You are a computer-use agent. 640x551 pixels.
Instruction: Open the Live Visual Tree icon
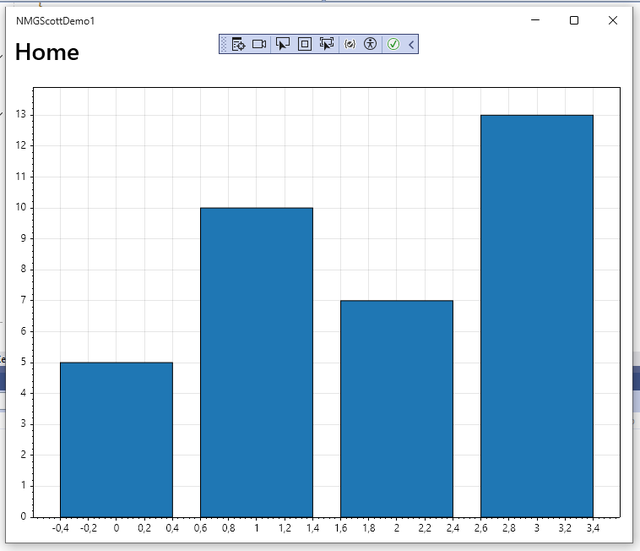coord(238,44)
